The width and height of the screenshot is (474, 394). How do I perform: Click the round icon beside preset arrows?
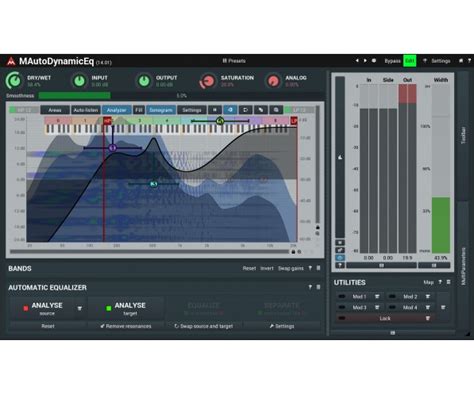tap(374, 61)
